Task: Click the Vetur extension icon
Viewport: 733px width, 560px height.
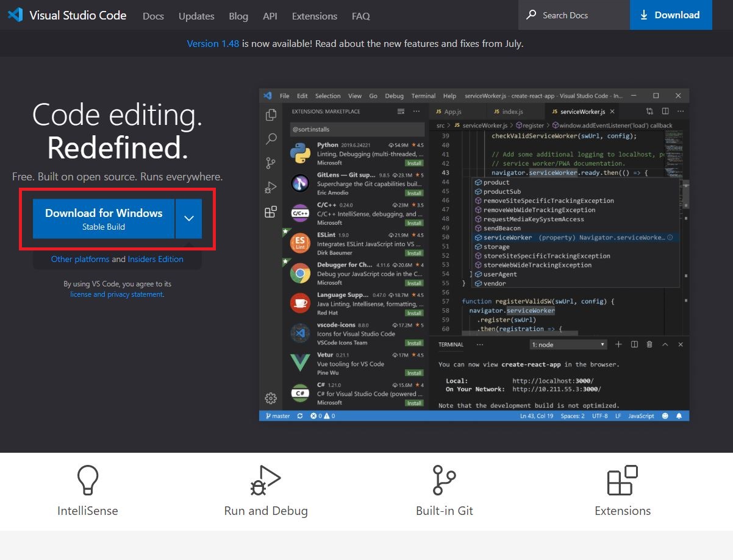Action: (300, 363)
